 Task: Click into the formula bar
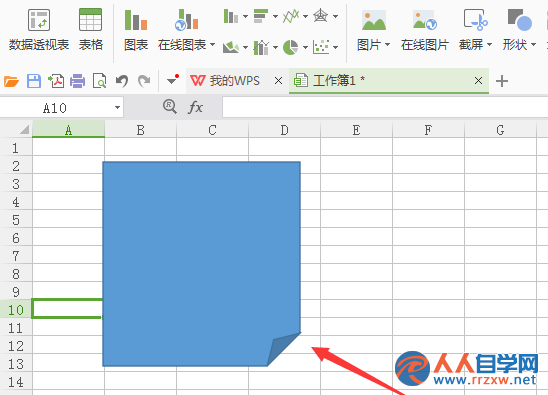pos(385,107)
